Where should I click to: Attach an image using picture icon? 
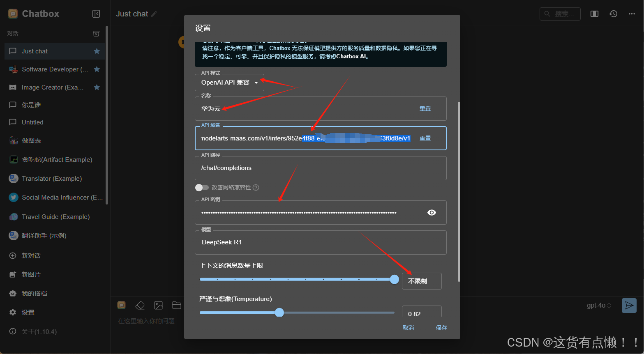(x=158, y=305)
